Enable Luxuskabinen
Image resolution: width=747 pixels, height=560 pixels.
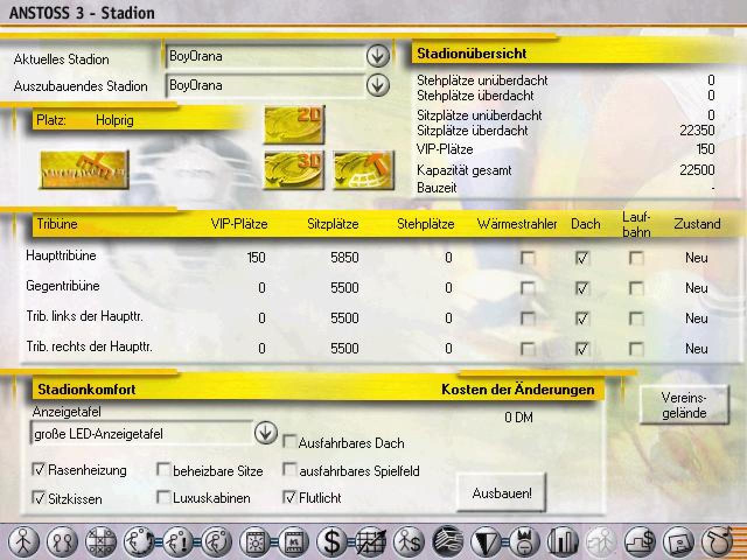pos(163,497)
